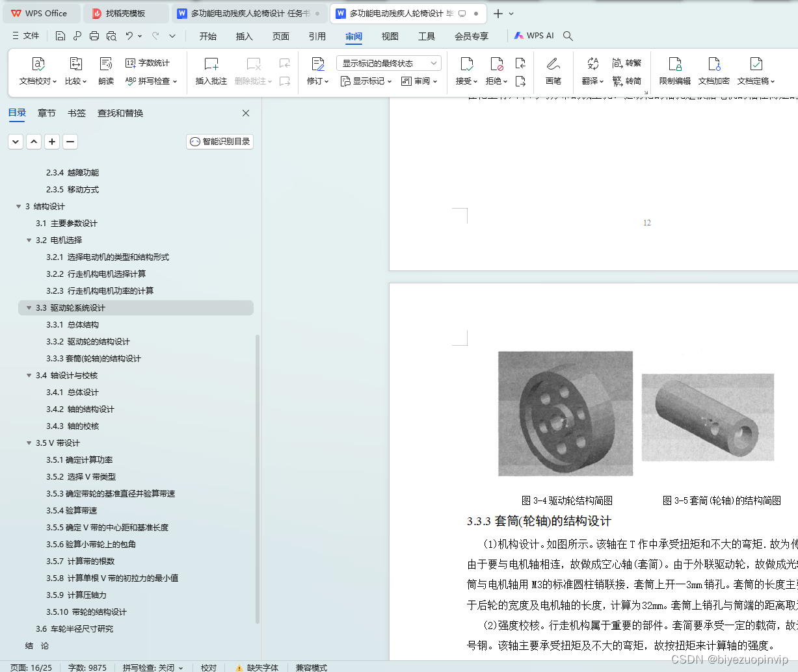Open the 插入 ribbon tab
Image resolution: width=798 pixels, height=672 pixels.
coord(245,36)
